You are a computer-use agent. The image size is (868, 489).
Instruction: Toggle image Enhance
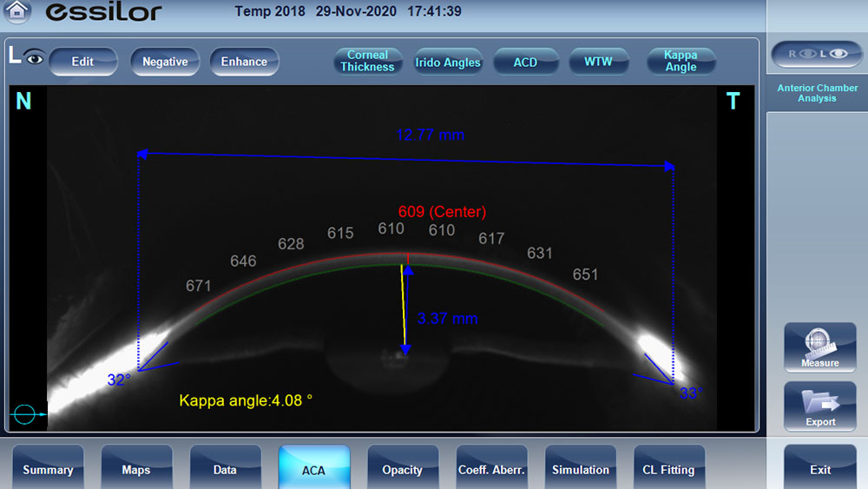click(x=244, y=62)
